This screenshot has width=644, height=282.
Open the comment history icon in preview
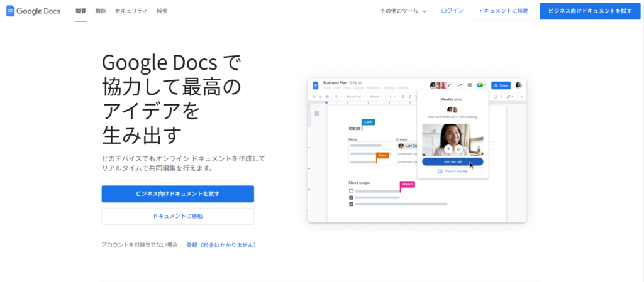coord(470,85)
